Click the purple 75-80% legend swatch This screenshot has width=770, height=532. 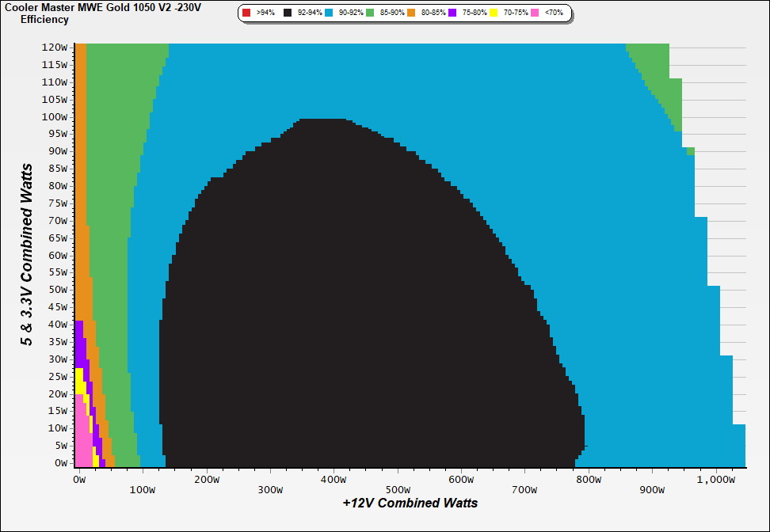[x=452, y=13]
